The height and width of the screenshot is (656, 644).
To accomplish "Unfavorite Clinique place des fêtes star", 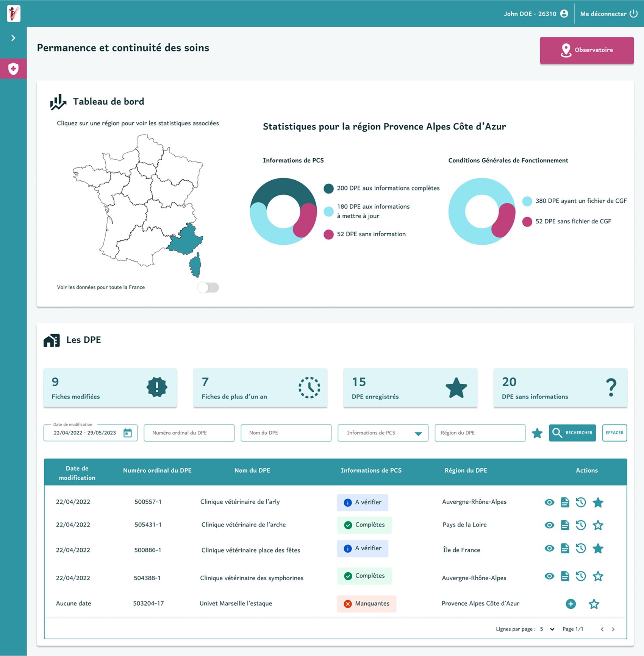I will tap(598, 548).
